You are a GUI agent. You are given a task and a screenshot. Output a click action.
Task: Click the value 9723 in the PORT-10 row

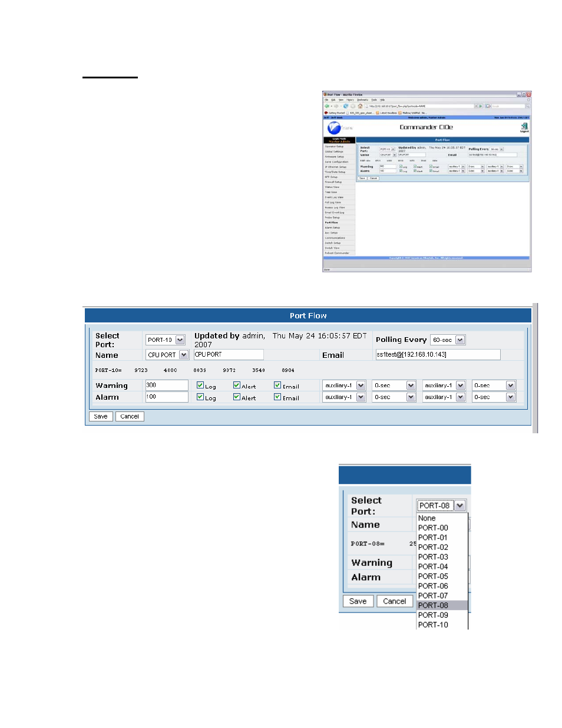141,370
